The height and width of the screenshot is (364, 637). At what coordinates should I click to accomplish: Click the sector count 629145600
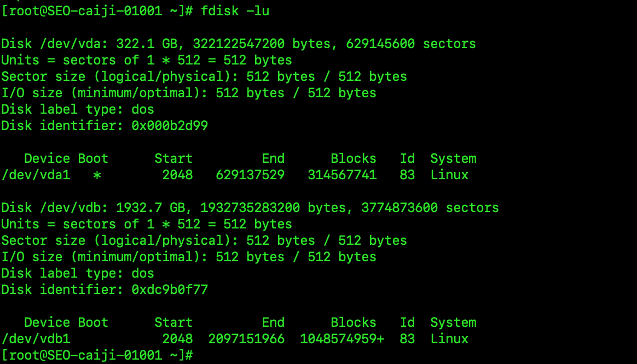click(380, 44)
